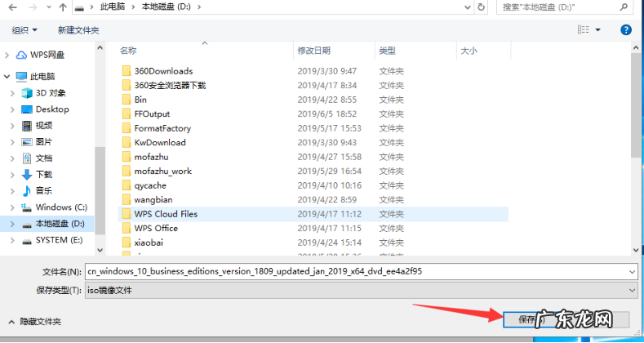This screenshot has height=343, width=644.
Task: Click 此电脑 in address breadcrumb
Action: click(113, 7)
